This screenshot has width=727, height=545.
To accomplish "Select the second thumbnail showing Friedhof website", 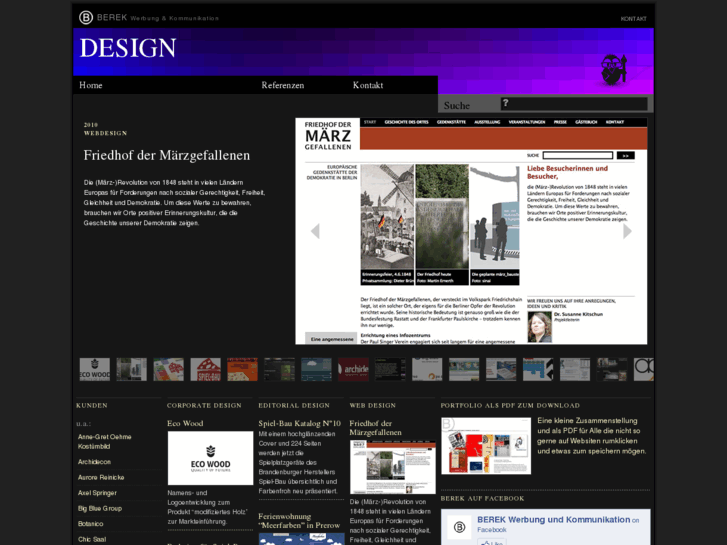I will pos(131,369).
